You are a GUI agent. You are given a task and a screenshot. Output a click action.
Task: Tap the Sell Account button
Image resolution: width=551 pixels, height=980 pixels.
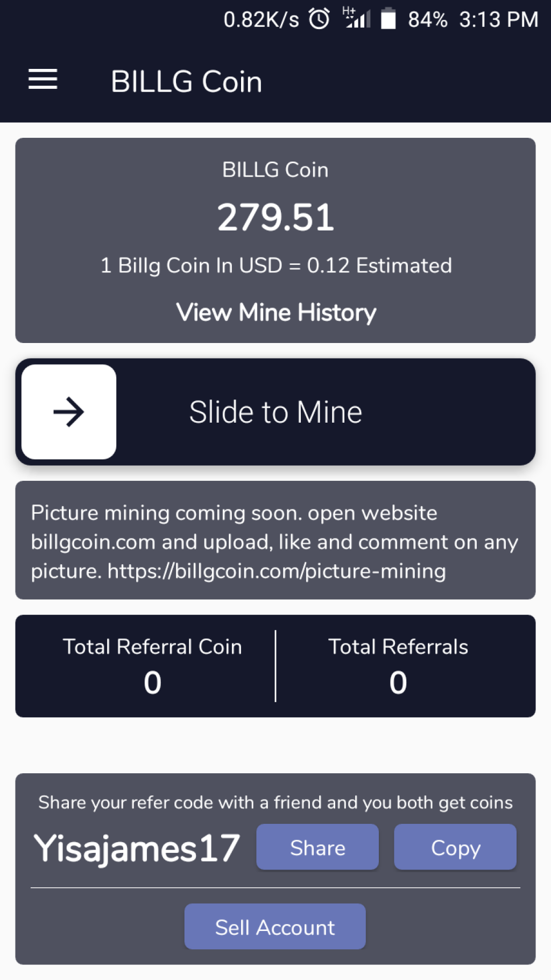click(x=275, y=927)
